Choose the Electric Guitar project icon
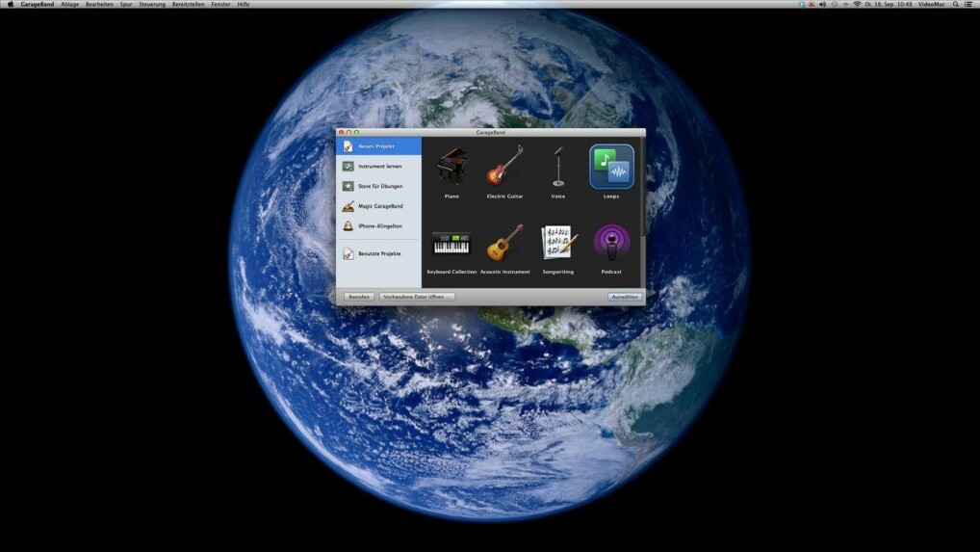Screen dimensions: 980x552 (504, 168)
